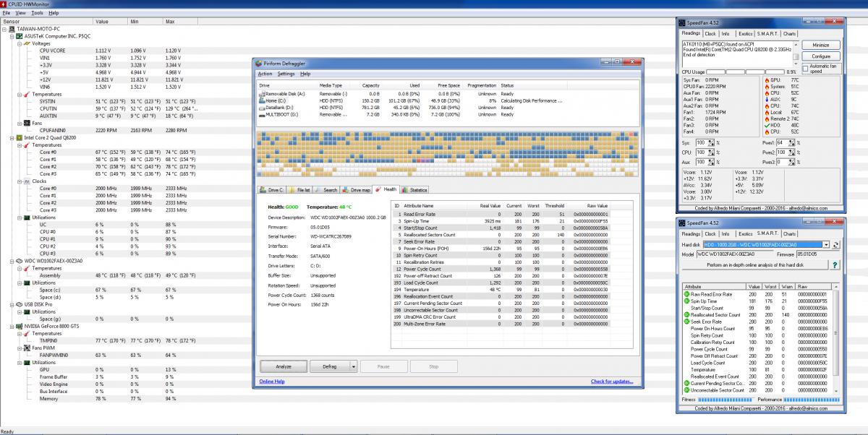Collapse the WDC WD1002FAEX-00Z3A0 node

point(13,260)
